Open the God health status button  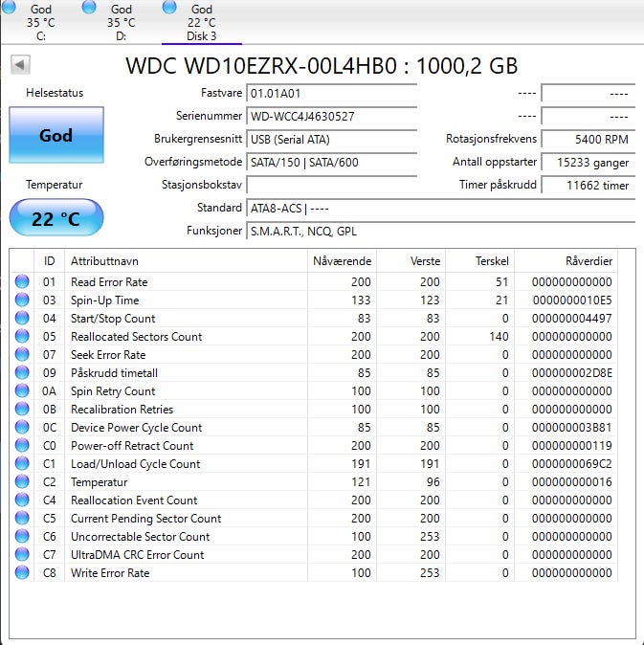tap(56, 135)
